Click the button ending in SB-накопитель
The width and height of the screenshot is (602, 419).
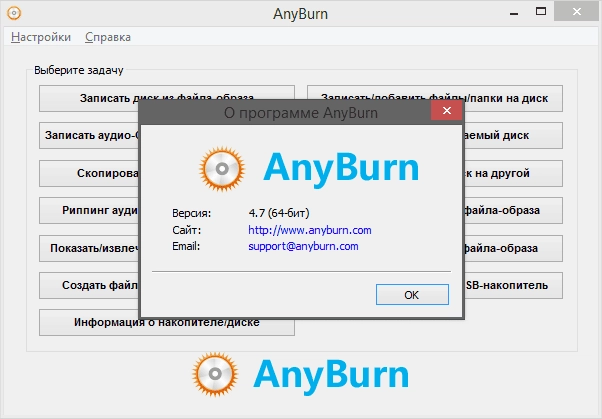pos(514,285)
